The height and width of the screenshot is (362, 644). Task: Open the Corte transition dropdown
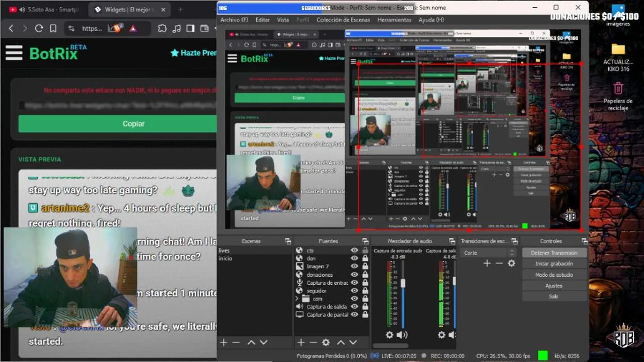(x=488, y=253)
